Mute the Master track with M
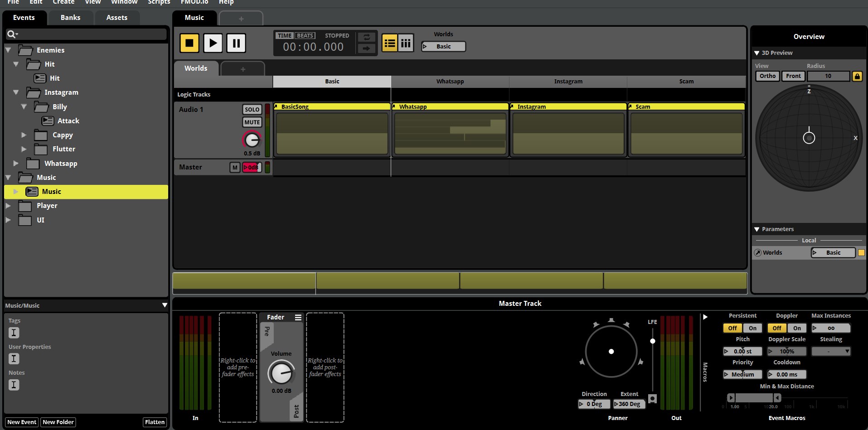The width and height of the screenshot is (868, 430). pos(235,168)
